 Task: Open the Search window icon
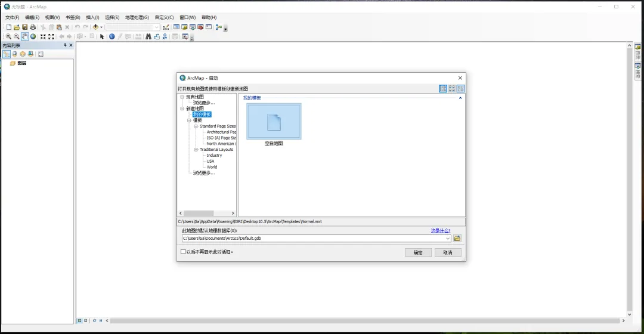(192, 27)
